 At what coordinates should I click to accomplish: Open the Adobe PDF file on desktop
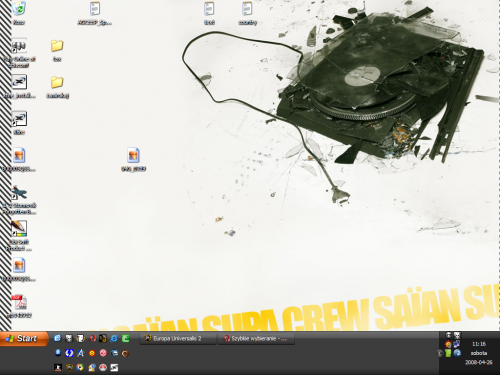(19, 306)
